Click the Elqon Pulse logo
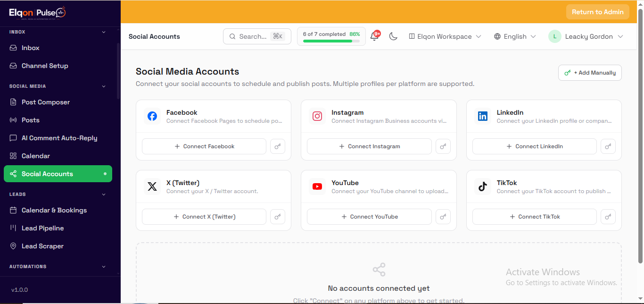This screenshot has width=644, height=304. (x=37, y=13)
